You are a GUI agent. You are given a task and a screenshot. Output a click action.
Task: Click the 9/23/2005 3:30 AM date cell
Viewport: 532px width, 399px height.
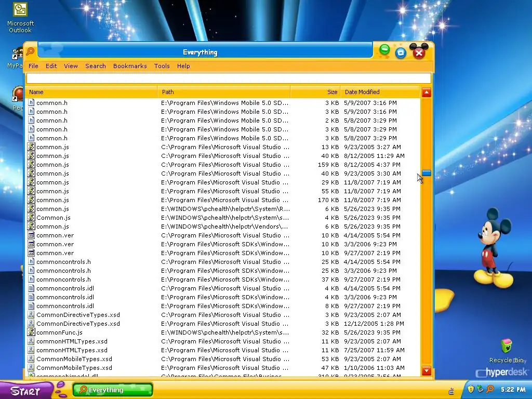[372, 174]
